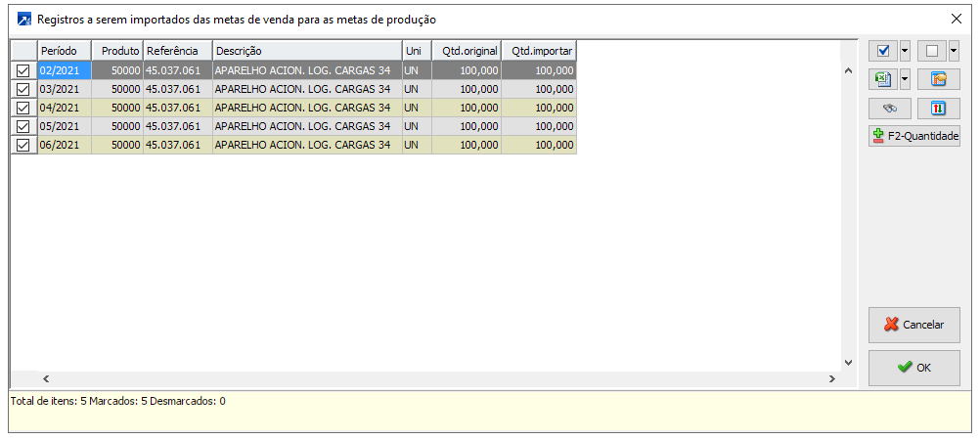This screenshot has width=980, height=440.
Task: Click the Qtd.importar column header
Action: point(539,51)
